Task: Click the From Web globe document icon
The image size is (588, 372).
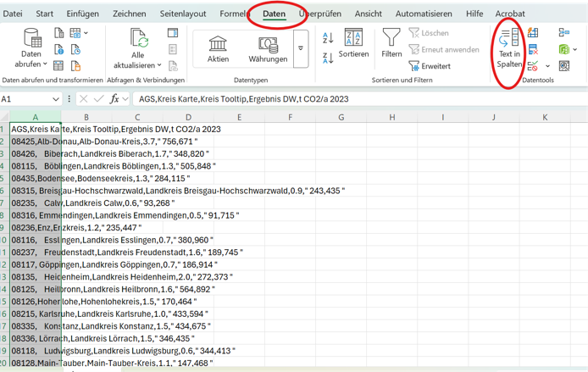Action: [58, 49]
